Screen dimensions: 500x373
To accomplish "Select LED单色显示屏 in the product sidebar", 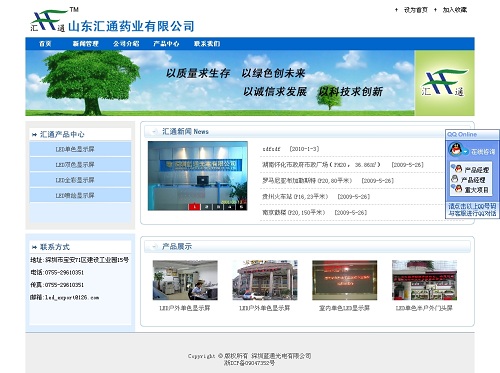I will coord(80,149).
